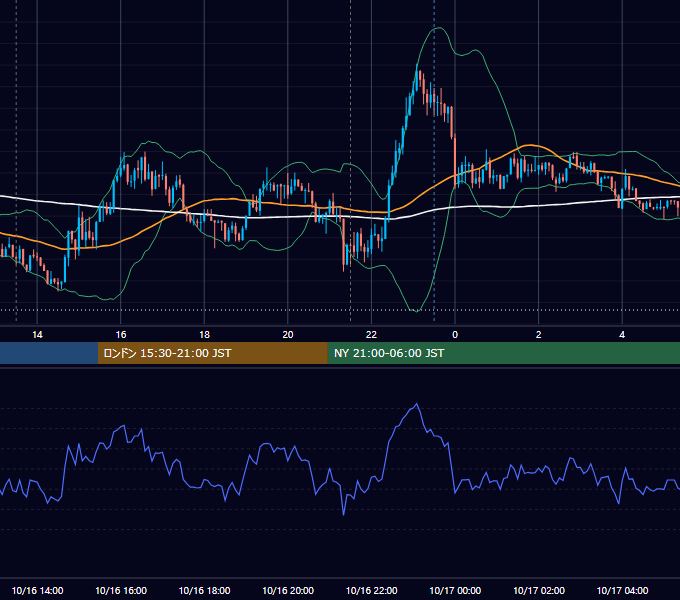Click the ロンドン 15:30-21:00 JST session bar

coord(212,353)
